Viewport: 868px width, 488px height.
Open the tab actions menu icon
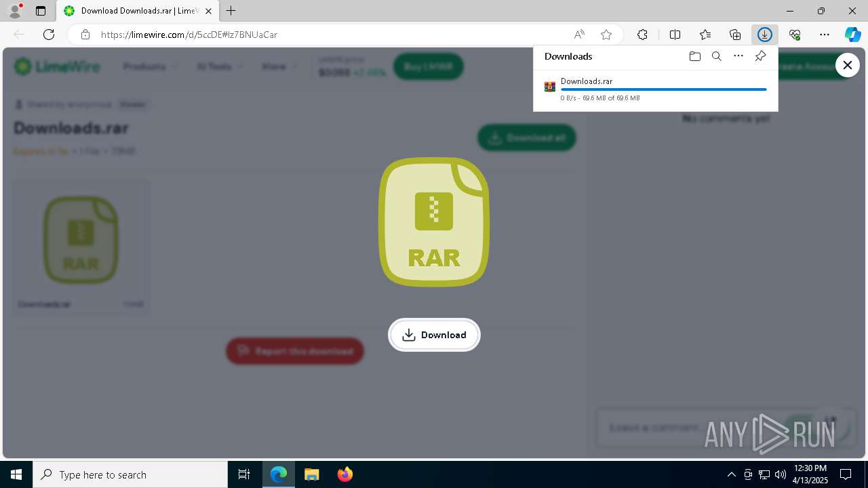point(41,11)
